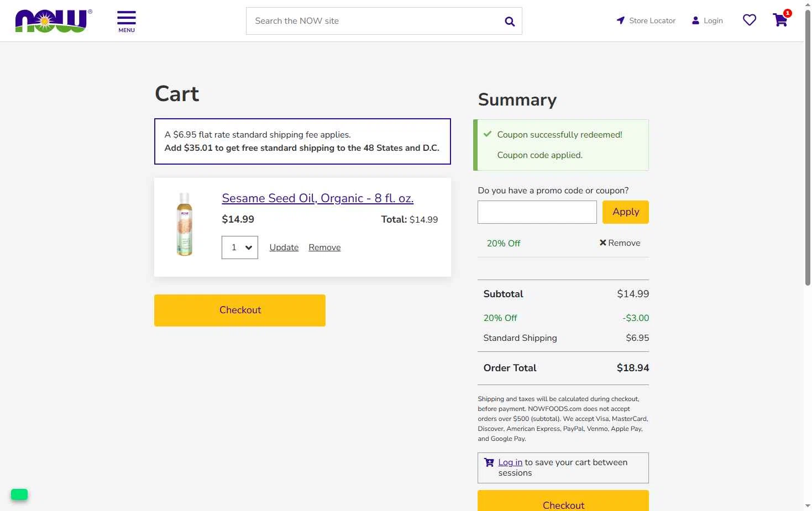Click the Login link
The height and width of the screenshot is (511, 812).
707,20
